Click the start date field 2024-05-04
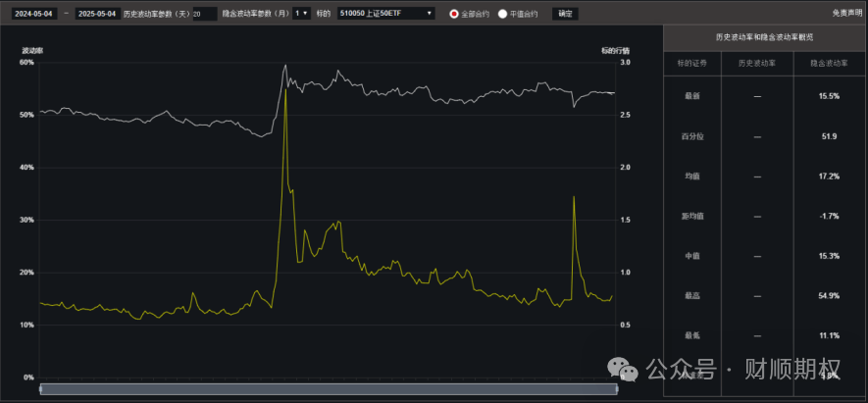 pyautogui.click(x=32, y=14)
